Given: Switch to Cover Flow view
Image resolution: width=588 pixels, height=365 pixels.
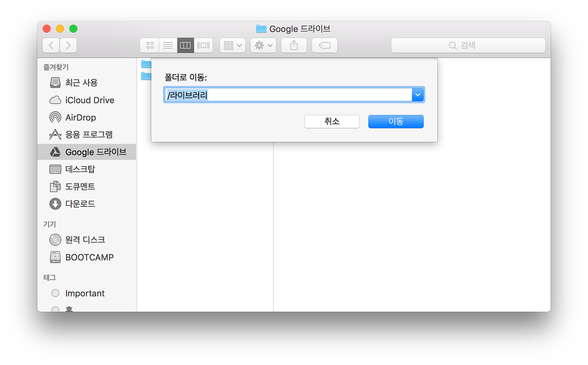Looking at the screenshot, I should pyautogui.click(x=203, y=45).
